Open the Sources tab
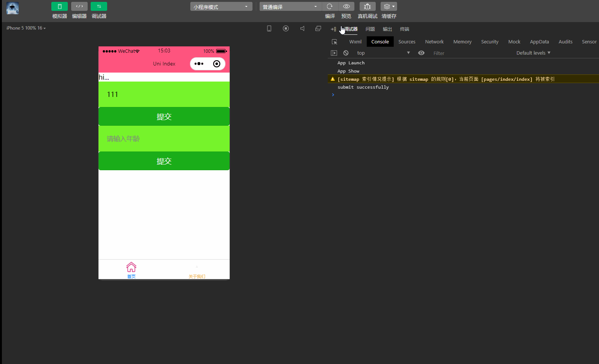The width and height of the screenshot is (599, 364). coord(407,42)
